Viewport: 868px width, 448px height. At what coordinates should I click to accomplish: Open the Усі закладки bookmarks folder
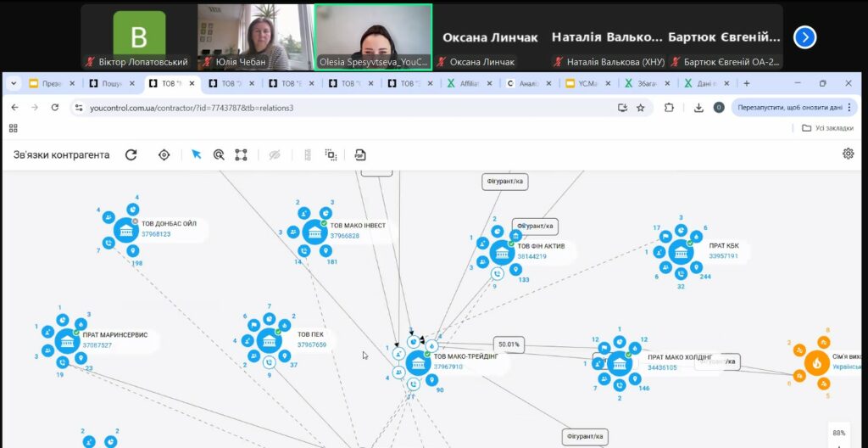pyautogui.click(x=828, y=128)
